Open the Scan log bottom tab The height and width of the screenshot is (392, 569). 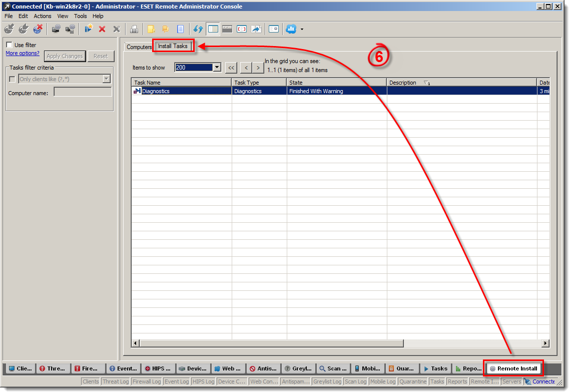(333, 368)
